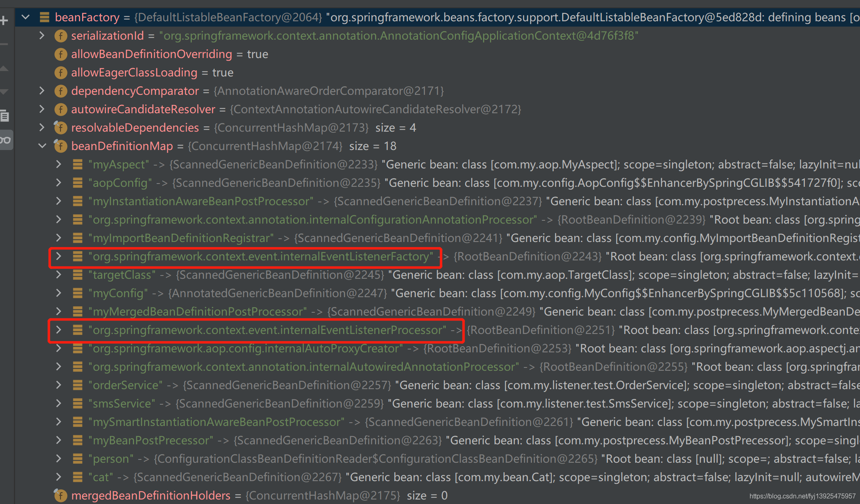
Task: Collapse the beanDefinitionMap node
Action: click(x=42, y=146)
